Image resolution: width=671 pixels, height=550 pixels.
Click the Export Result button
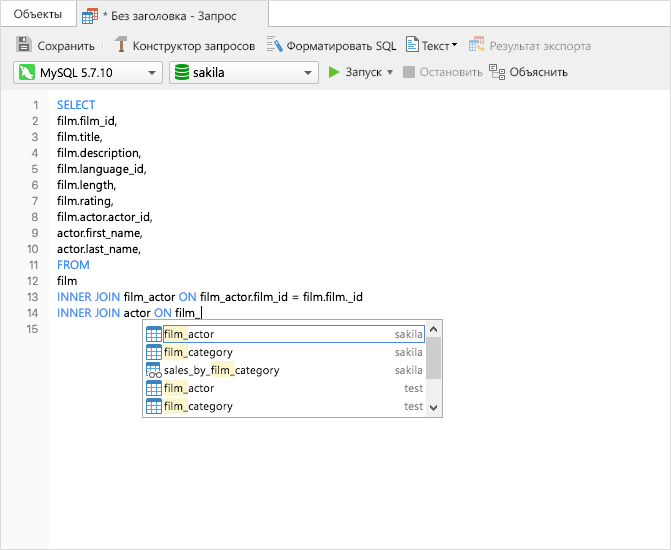click(x=530, y=45)
